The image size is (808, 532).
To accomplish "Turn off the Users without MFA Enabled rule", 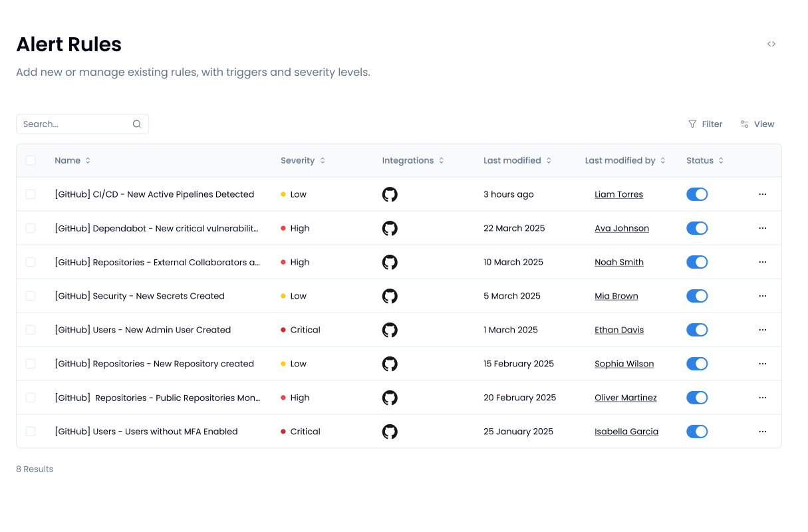I will click(697, 431).
